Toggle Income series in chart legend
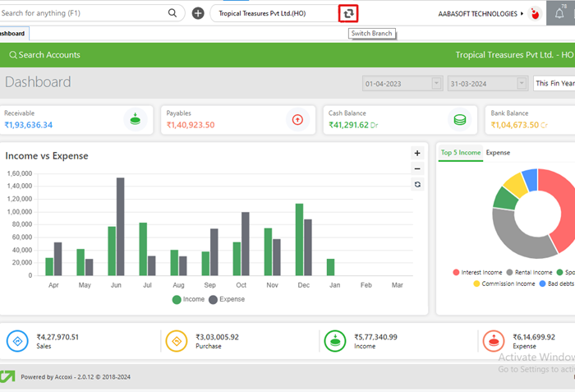 click(188, 299)
